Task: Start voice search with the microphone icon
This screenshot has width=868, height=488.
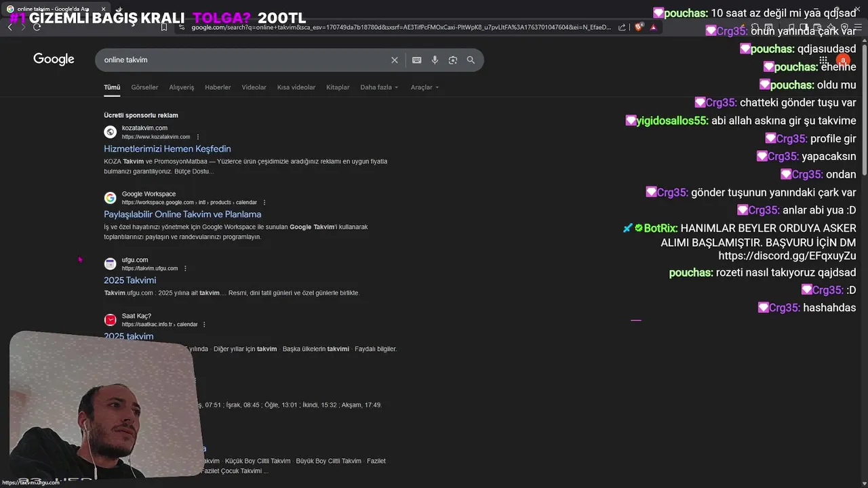Action: pyautogui.click(x=435, y=60)
